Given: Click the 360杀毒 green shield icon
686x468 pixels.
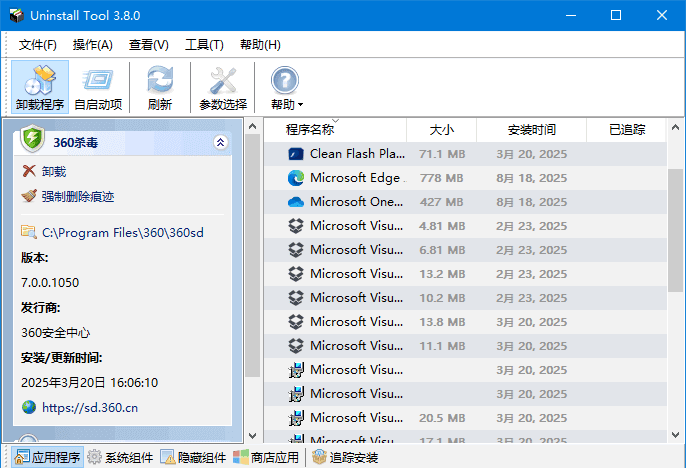Looking at the screenshot, I should (33, 138).
